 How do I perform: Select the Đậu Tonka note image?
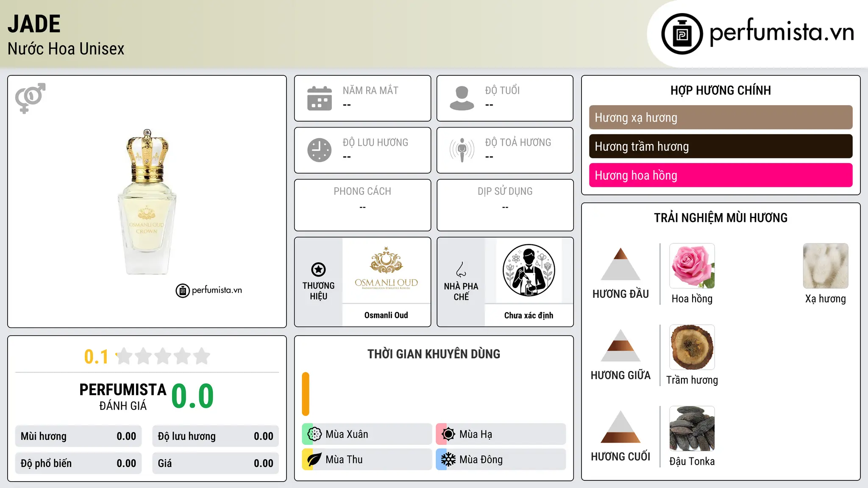(692, 429)
